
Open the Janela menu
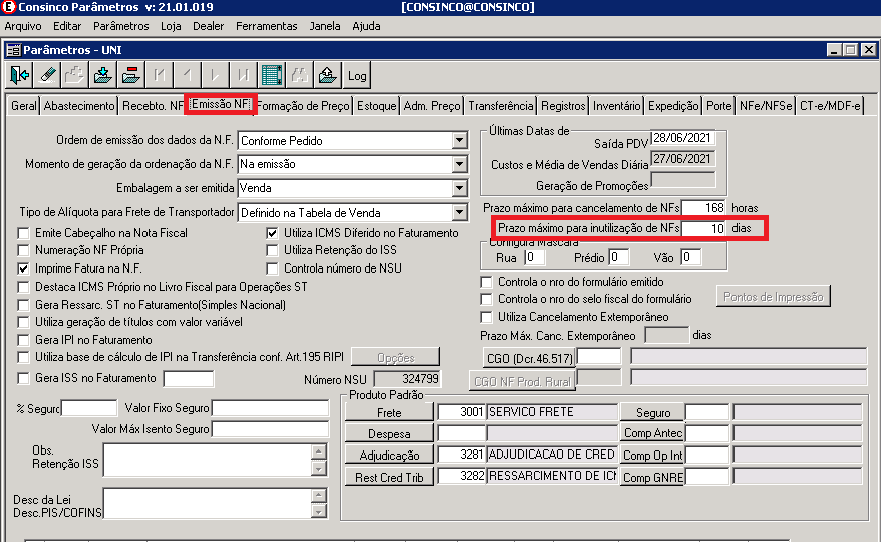pos(325,26)
